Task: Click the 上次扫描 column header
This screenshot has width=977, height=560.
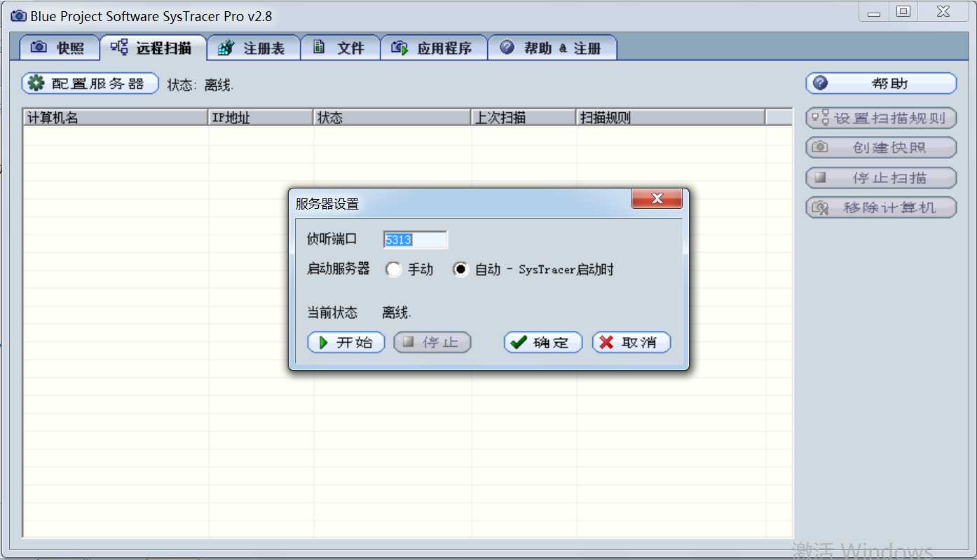Action: [524, 118]
